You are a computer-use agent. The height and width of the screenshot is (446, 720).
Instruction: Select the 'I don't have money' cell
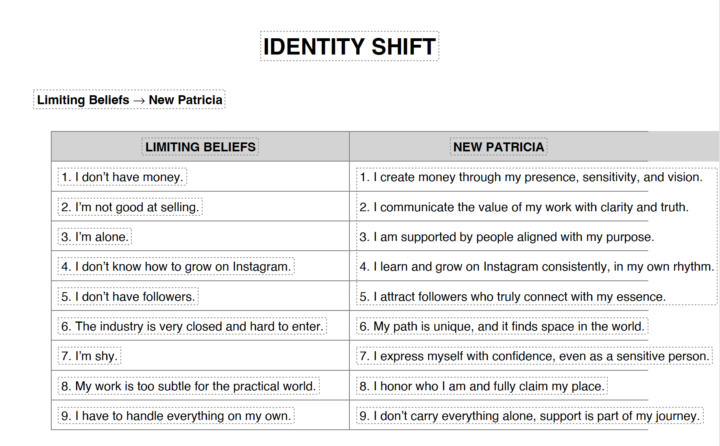click(x=122, y=177)
